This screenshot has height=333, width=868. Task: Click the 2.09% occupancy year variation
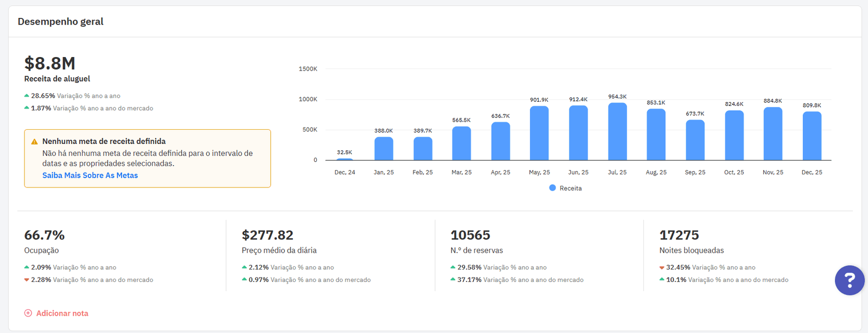click(41, 268)
